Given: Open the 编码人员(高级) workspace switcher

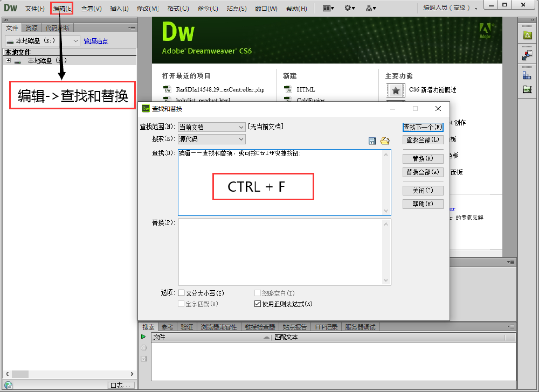Looking at the screenshot, I should point(450,8).
